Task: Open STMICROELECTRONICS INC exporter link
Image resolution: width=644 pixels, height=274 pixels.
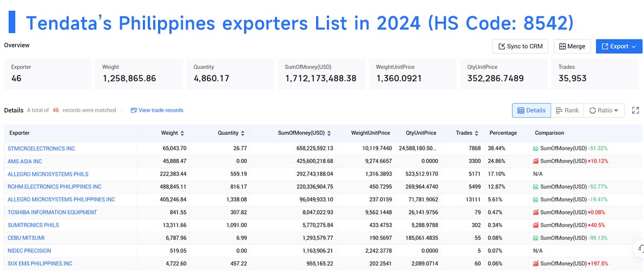Action: [x=41, y=148]
